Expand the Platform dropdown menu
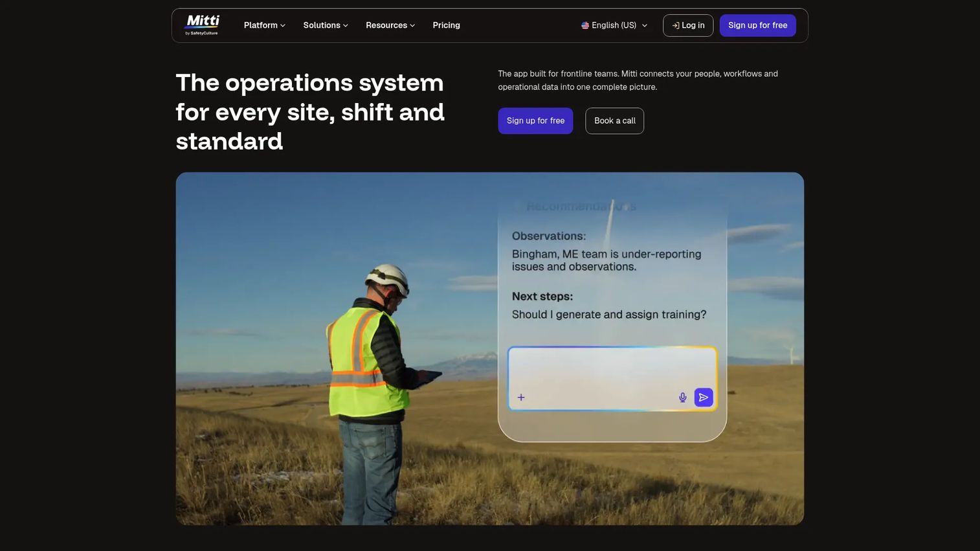Viewport: 980px width, 551px height. (264, 25)
